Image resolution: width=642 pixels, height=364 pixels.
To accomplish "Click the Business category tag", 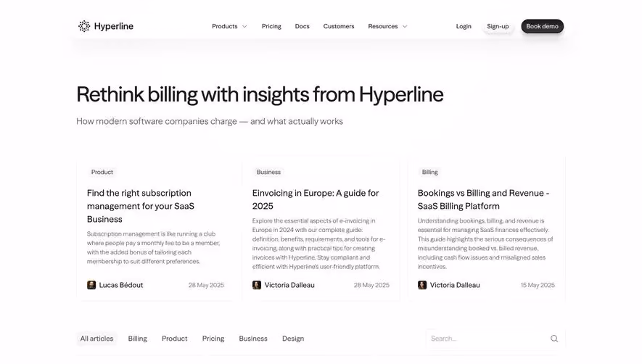I will (x=268, y=172).
